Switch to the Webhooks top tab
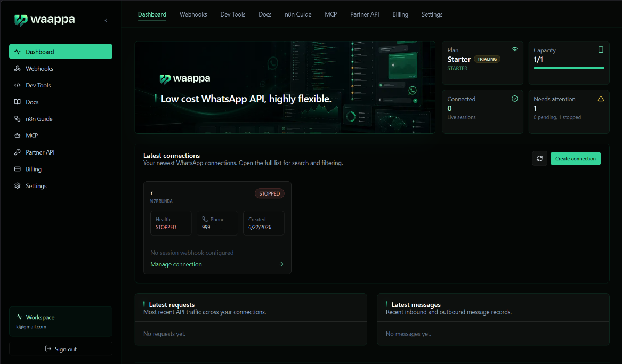This screenshot has height=364, width=622. (x=193, y=14)
